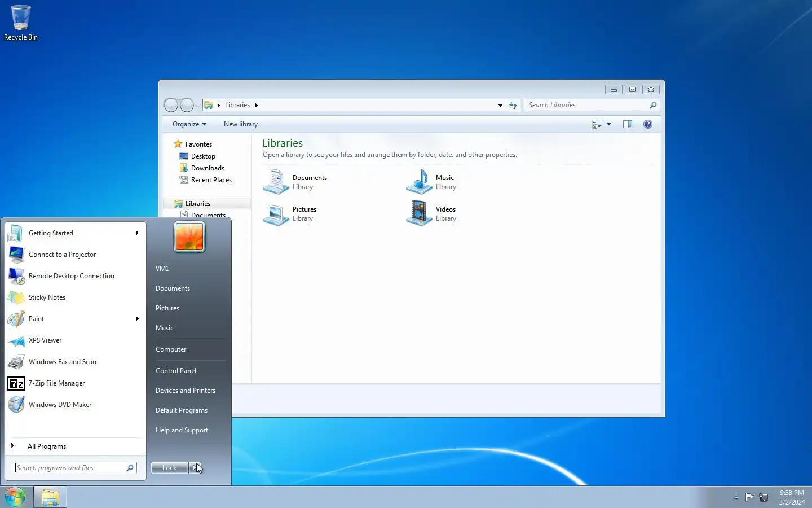
Task: Select Favorites in navigation pane
Action: coord(198,144)
